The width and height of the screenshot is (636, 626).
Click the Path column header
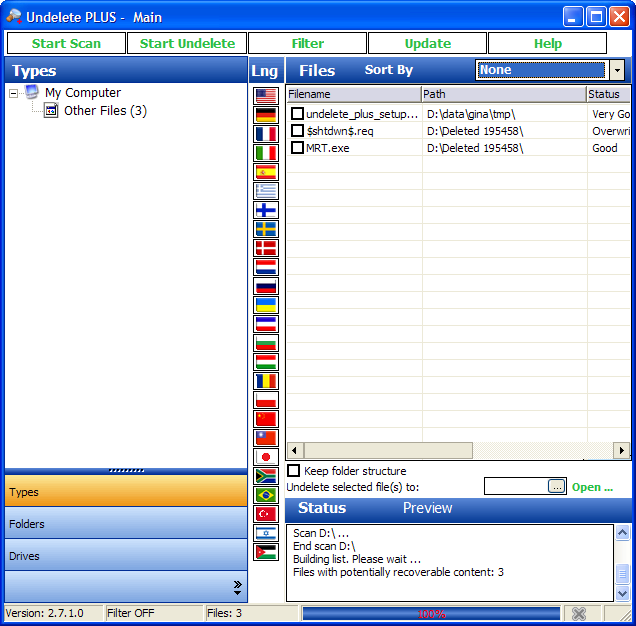click(x=504, y=94)
